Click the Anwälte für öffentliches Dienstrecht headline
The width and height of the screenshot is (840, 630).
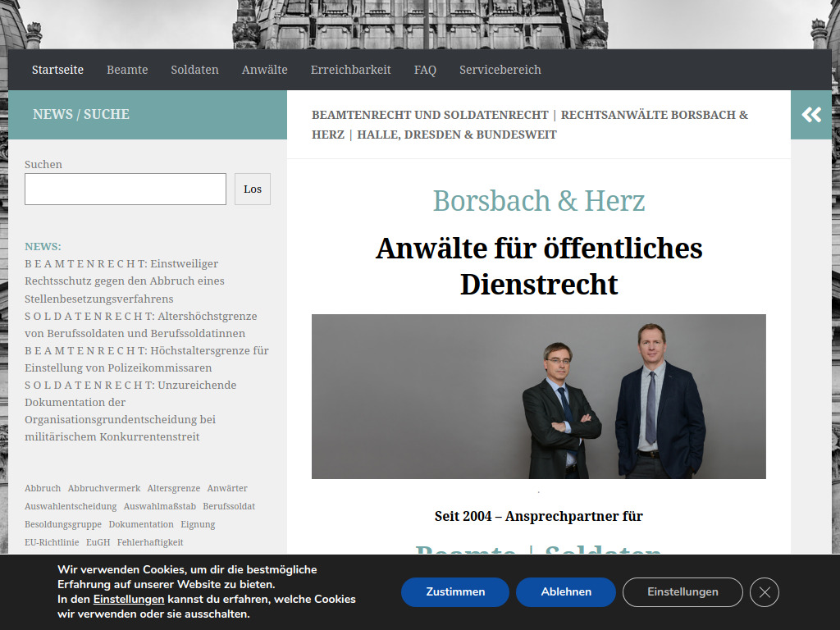pyautogui.click(x=539, y=267)
